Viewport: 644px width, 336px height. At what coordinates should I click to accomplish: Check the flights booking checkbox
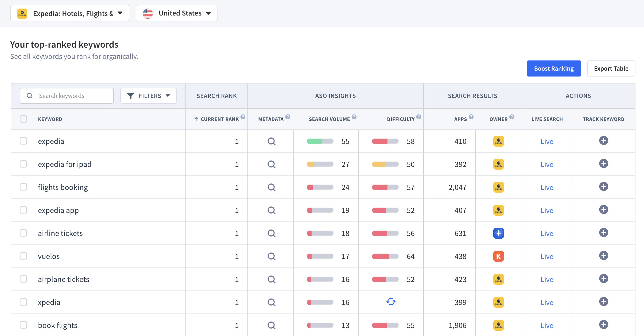coord(24,187)
